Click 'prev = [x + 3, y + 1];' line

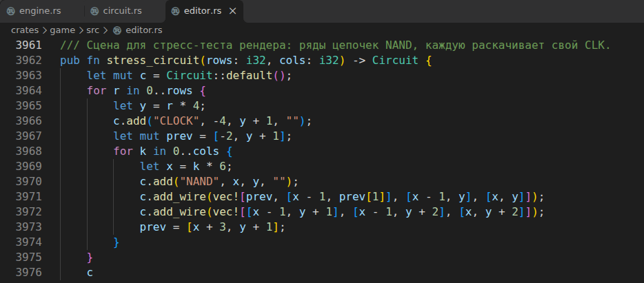(x=212, y=227)
